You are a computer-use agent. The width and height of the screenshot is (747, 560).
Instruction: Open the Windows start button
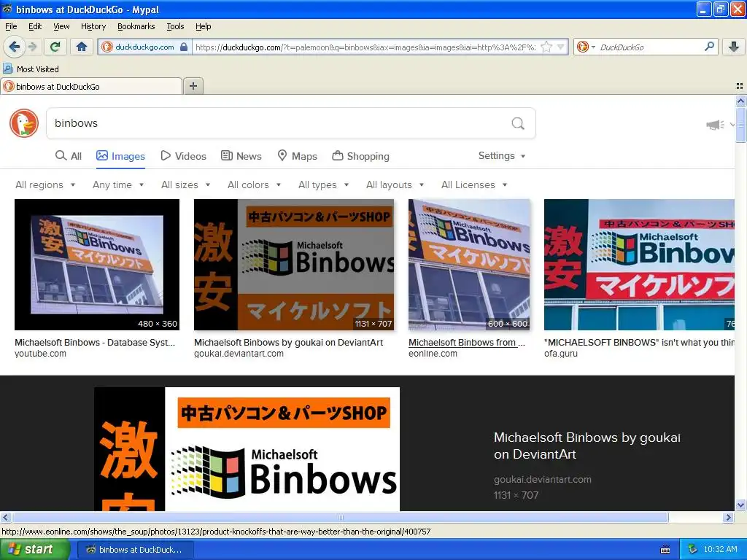click(35, 550)
